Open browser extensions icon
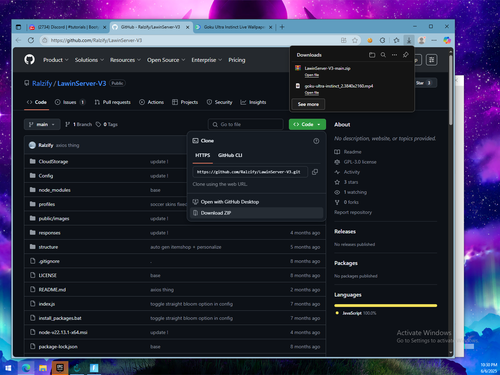Image resolution: width=500 pixels, height=375 pixels. (382, 40)
